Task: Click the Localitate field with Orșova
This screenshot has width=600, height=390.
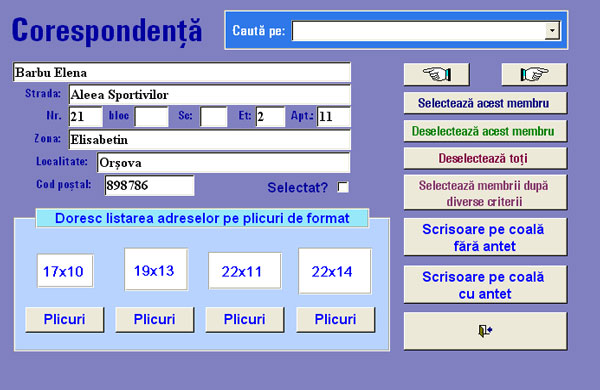Action: pos(223,163)
